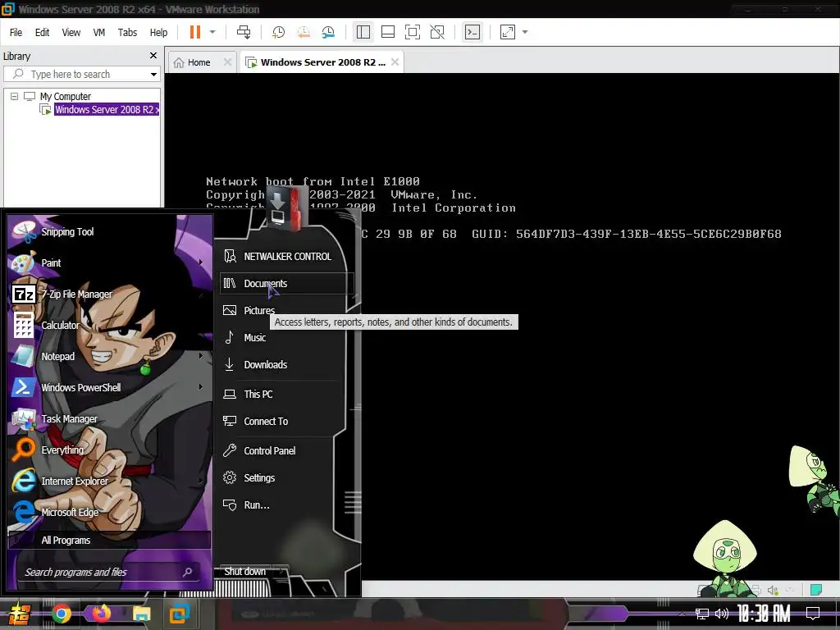This screenshot has width=840, height=630.
Task: Open Calculator from start menu
Action: [x=60, y=325]
